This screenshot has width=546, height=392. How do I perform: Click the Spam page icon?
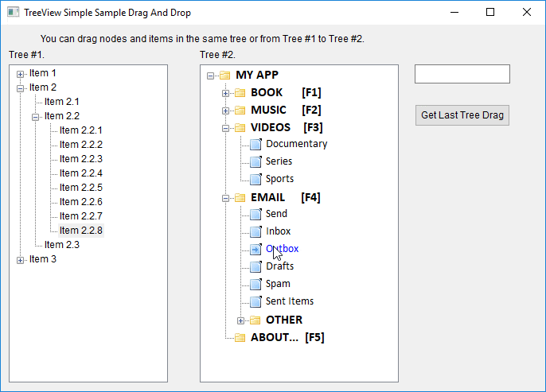[x=256, y=284]
